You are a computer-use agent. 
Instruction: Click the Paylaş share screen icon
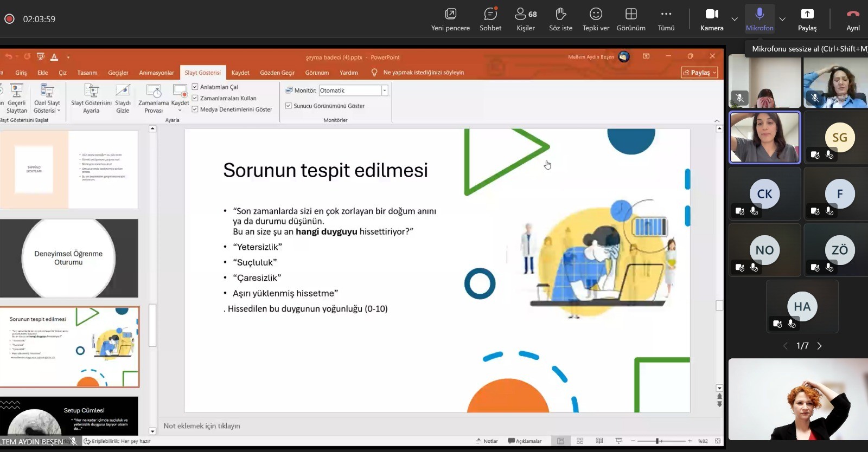(807, 19)
